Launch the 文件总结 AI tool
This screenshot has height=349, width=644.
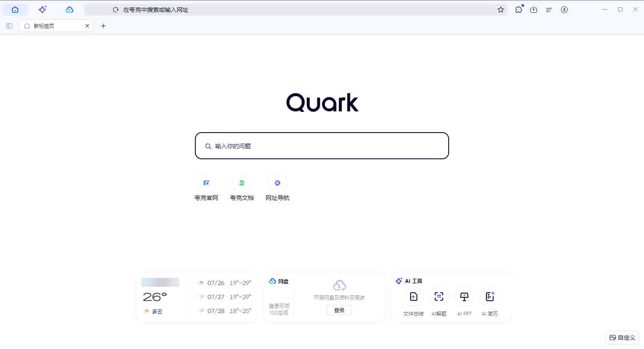click(414, 302)
